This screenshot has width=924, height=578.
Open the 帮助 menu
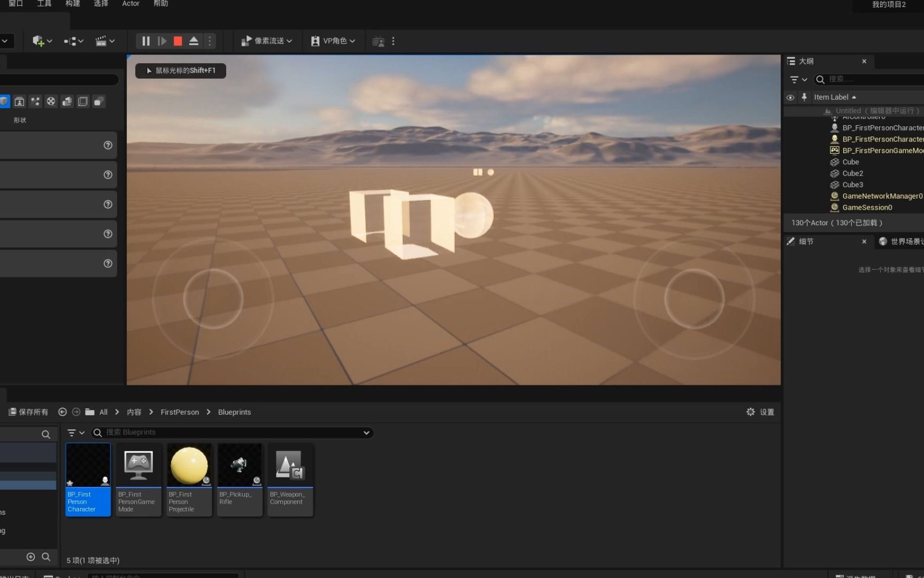pyautogui.click(x=160, y=3)
